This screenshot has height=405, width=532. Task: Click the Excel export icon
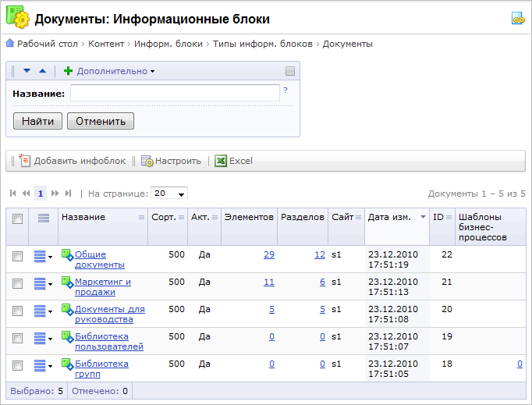click(221, 161)
